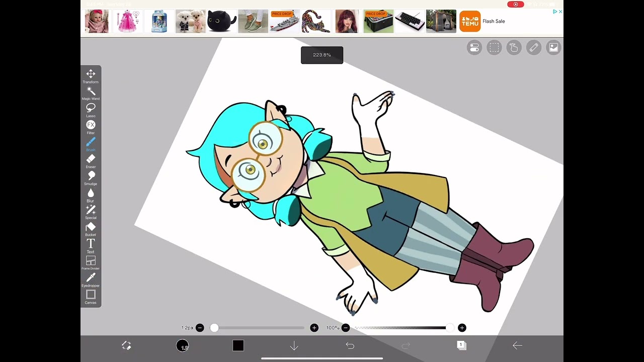Open the green shoes ad thumbnail
The height and width of the screenshot is (362, 644).
tap(253, 22)
